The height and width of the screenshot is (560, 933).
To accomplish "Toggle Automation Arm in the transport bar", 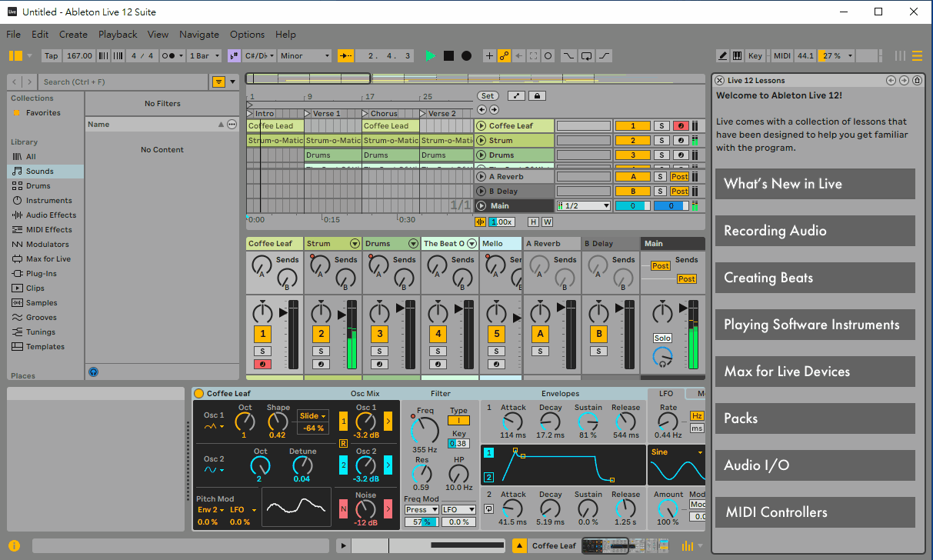I will click(x=504, y=56).
